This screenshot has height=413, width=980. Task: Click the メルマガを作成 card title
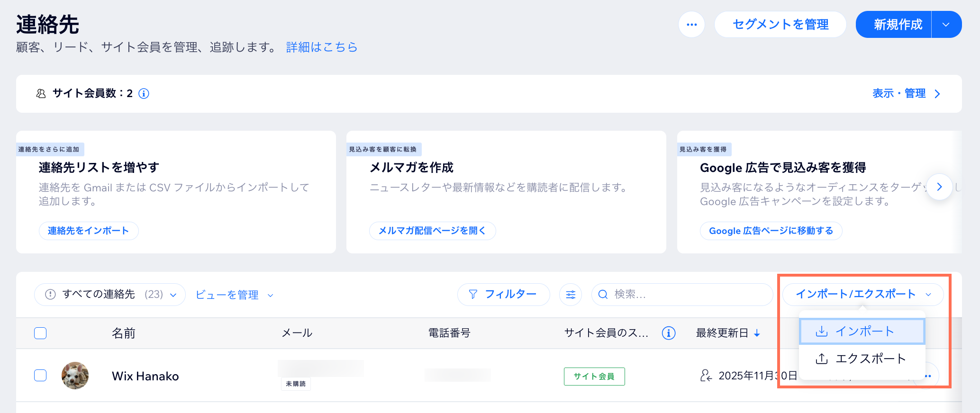click(411, 167)
